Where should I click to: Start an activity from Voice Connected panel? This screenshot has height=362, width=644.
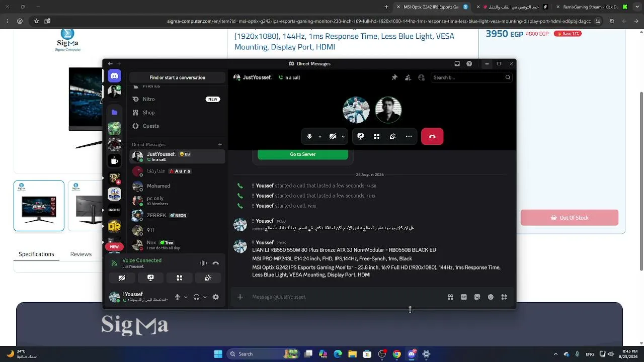179,278
